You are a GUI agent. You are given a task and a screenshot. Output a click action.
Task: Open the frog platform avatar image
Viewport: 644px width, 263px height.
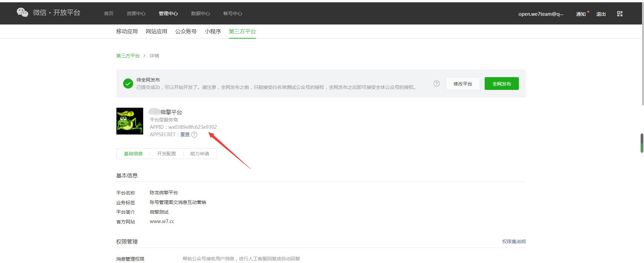click(x=130, y=121)
